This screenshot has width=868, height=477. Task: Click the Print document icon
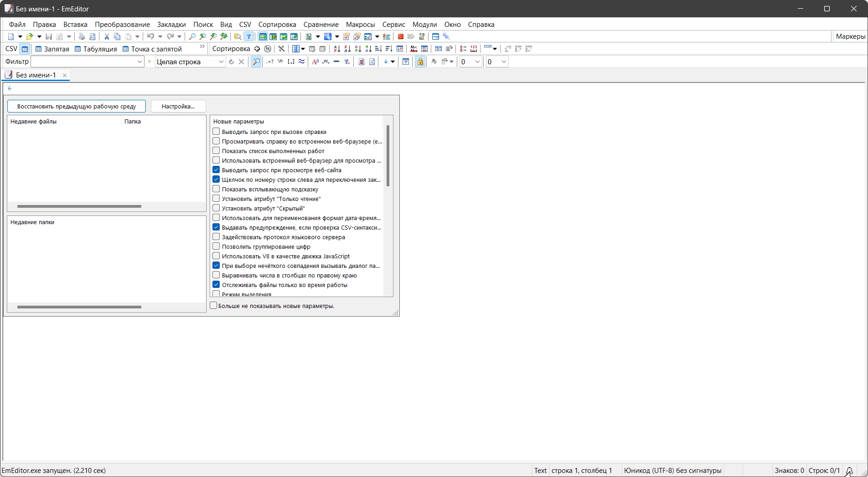[82, 36]
